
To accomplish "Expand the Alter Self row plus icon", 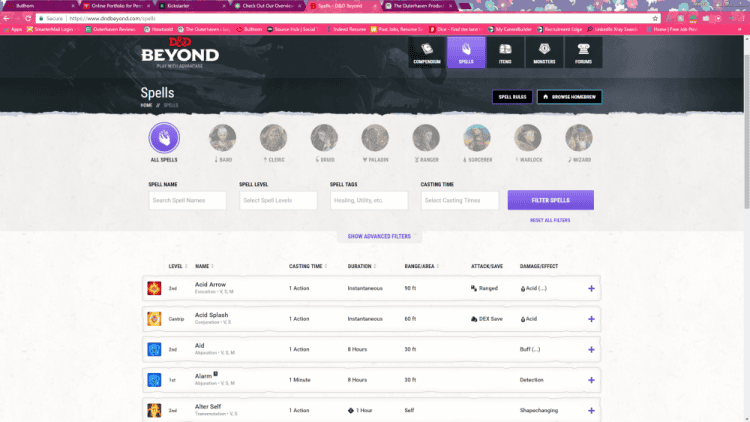I will tap(591, 411).
